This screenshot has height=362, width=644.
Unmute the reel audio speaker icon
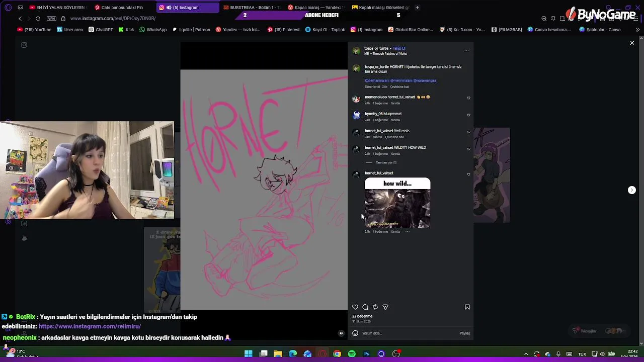[x=341, y=333]
